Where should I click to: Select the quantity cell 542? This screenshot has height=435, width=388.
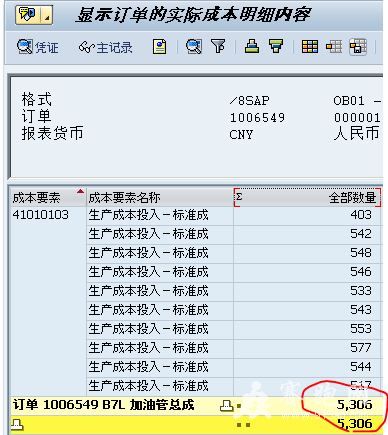click(307, 234)
